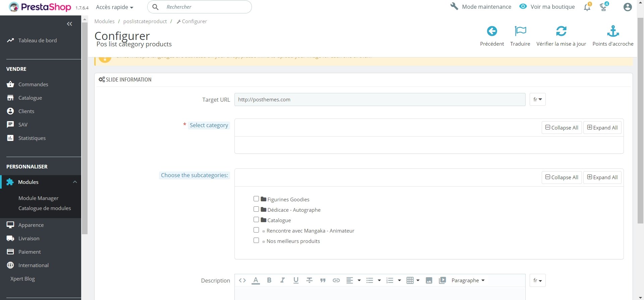This screenshot has width=644, height=300.
Task: Open Module Manager in the sidebar
Action: pos(38,198)
